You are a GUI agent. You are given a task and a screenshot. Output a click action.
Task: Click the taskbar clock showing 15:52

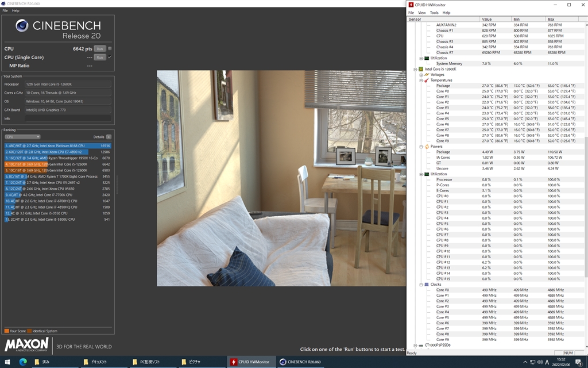point(561,362)
